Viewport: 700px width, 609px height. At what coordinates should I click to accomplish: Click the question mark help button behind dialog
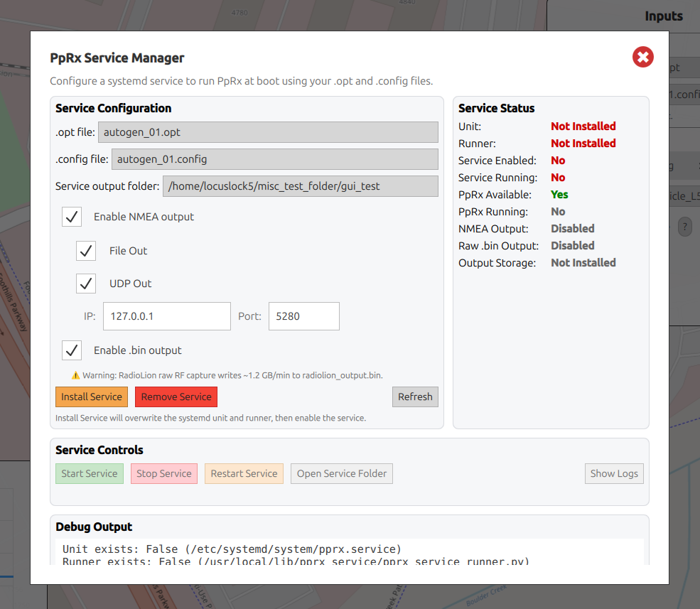pyautogui.click(x=685, y=227)
